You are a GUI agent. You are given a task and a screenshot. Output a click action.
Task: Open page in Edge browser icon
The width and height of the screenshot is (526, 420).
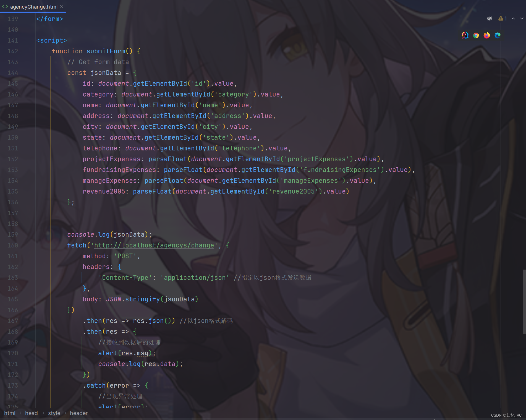click(498, 35)
